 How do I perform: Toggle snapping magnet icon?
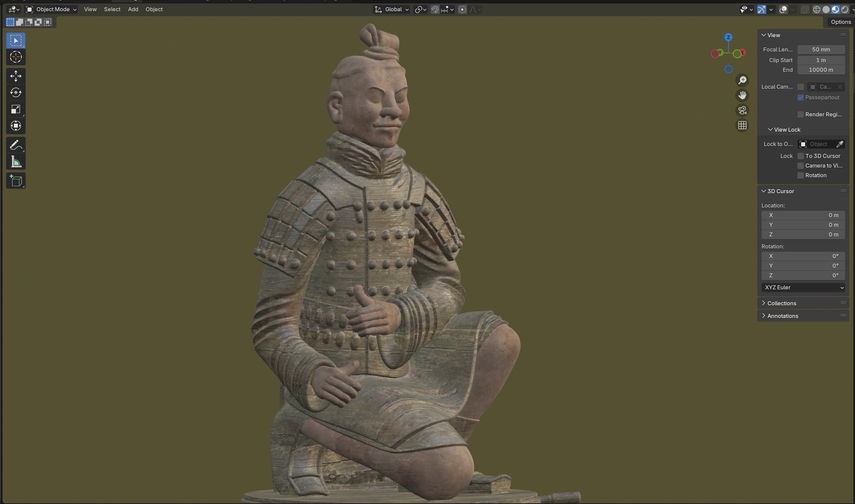click(435, 9)
